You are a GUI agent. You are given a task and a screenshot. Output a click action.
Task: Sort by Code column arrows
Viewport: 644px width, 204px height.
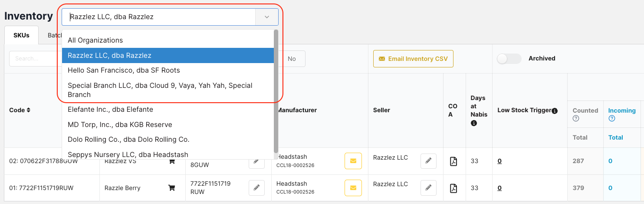(x=29, y=110)
